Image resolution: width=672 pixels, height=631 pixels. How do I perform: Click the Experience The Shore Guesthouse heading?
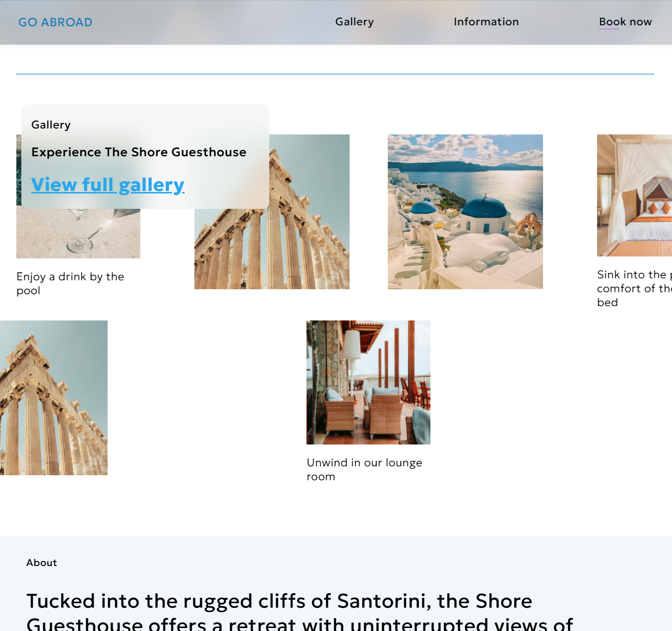(139, 152)
